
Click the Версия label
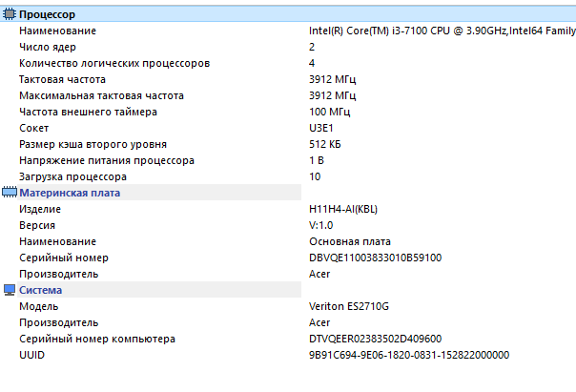[37, 225]
